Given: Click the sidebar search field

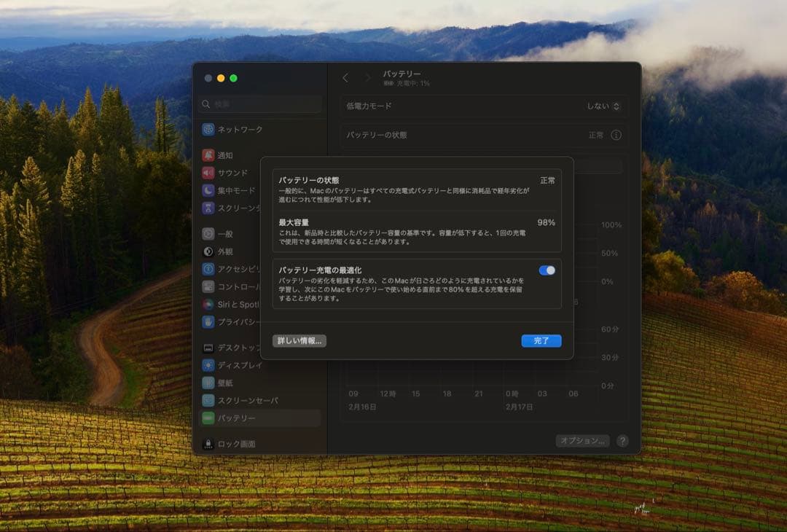Looking at the screenshot, I should coord(260,104).
